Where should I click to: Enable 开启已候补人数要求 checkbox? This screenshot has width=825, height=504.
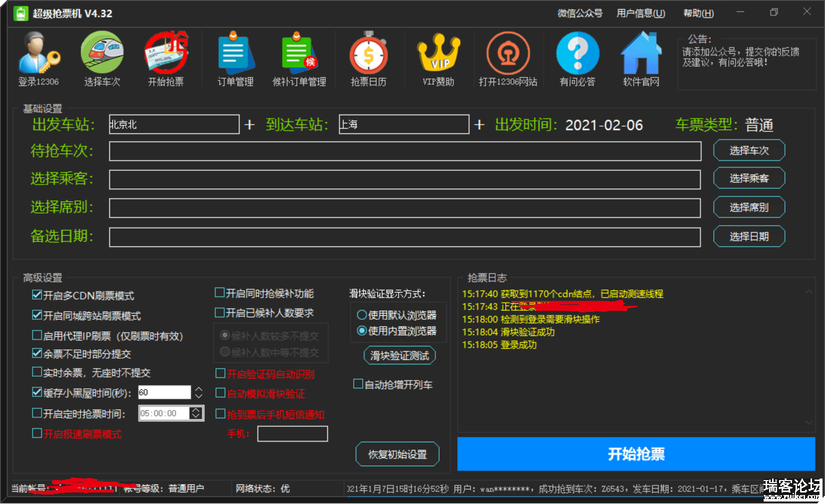pyautogui.click(x=220, y=312)
